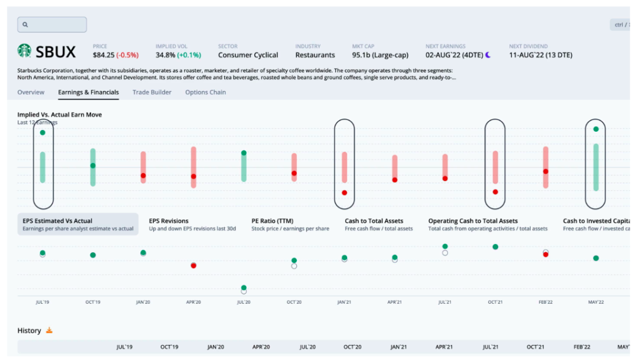Image resolution: width=643 pixels, height=364 pixels.
Task: Click market cap 95.1b (Large-cap)
Action: point(380,55)
